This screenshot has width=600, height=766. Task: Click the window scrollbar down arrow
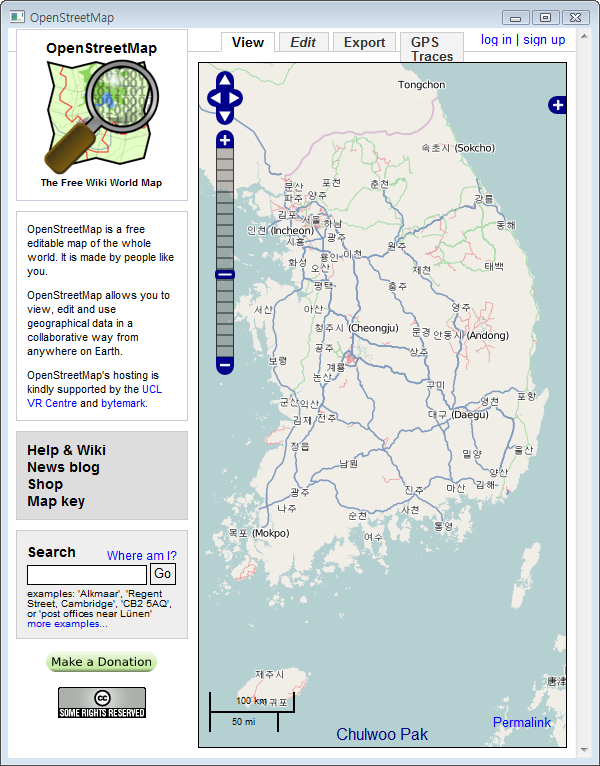(584, 749)
